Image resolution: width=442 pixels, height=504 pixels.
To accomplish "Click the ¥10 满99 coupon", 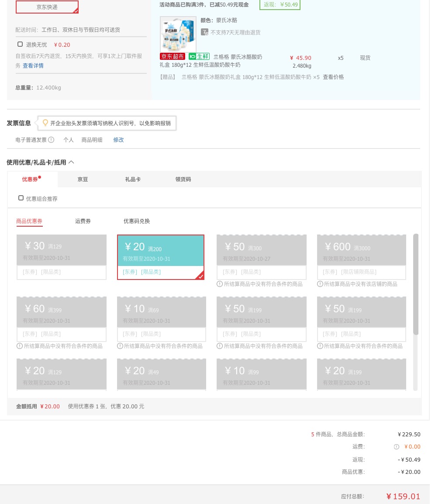I will click(261, 374).
